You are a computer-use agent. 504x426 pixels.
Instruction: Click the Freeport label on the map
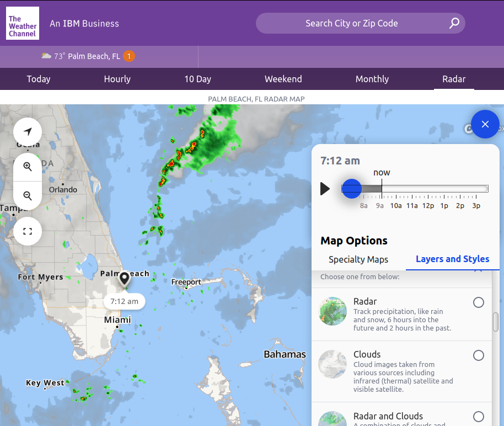coord(186,282)
